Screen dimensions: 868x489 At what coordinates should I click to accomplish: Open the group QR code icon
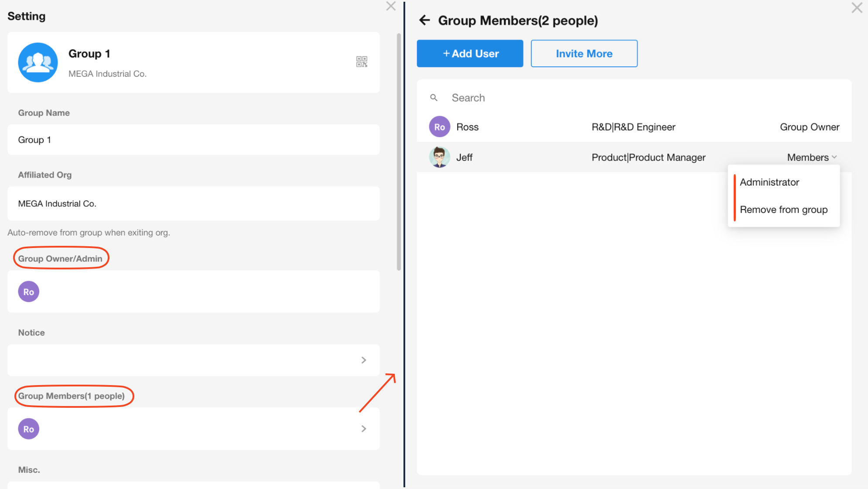tap(362, 62)
